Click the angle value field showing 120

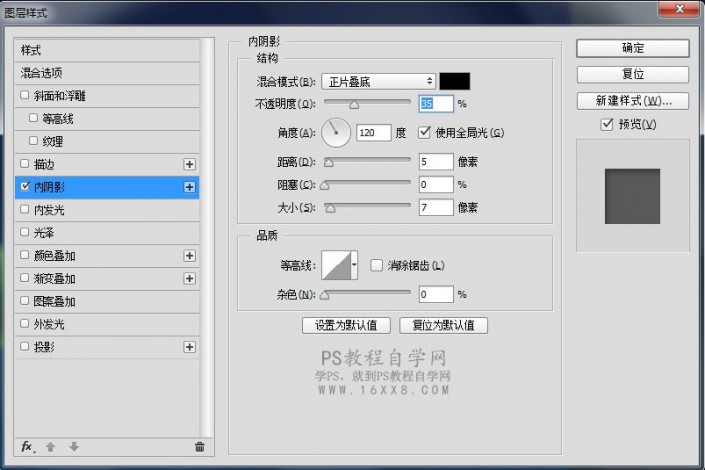pyautogui.click(x=374, y=133)
